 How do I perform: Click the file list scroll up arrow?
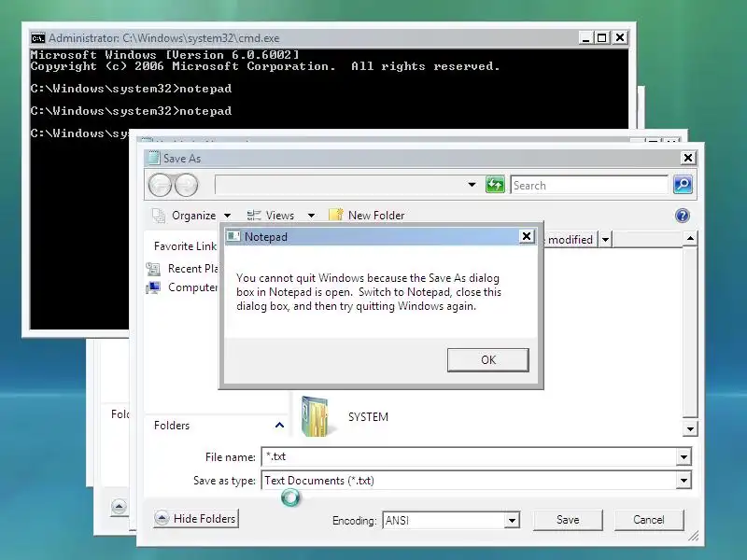(690, 238)
